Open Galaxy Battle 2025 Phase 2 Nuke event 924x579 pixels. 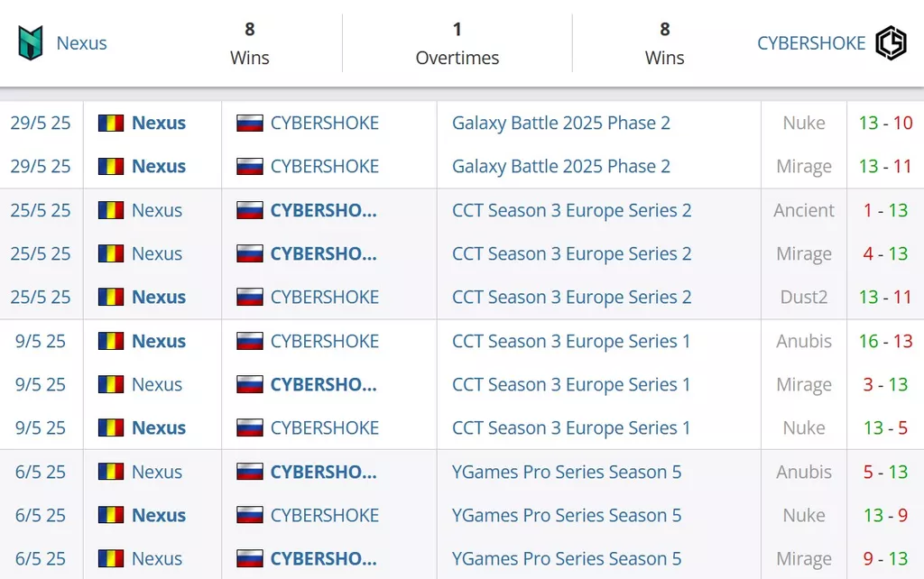[x=561, y=123]
